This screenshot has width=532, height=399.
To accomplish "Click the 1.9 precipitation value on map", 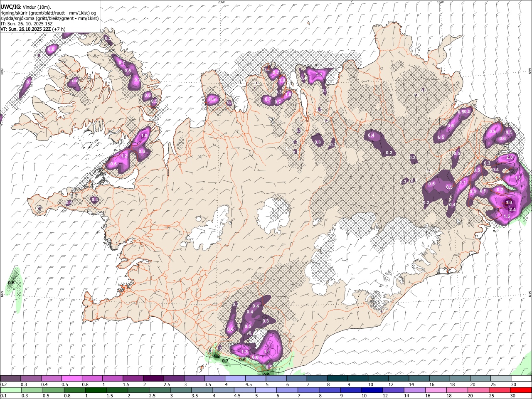I will [145, 135].
